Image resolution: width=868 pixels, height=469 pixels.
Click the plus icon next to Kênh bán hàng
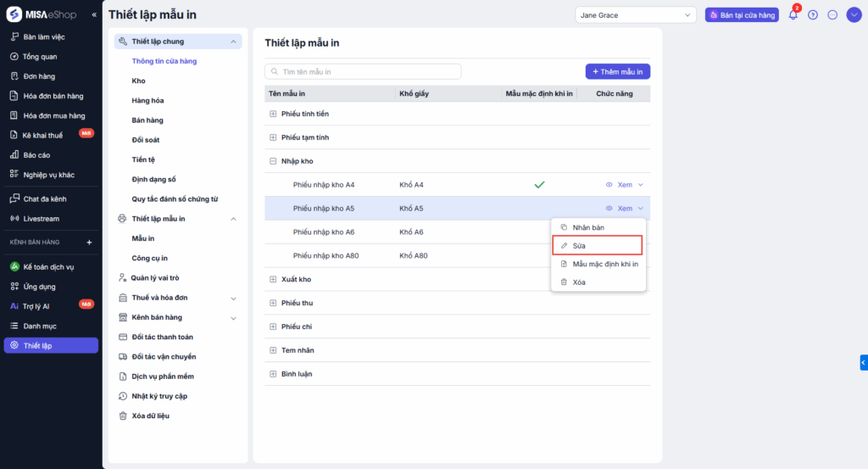pyautogui.click(x=89, y=243)
